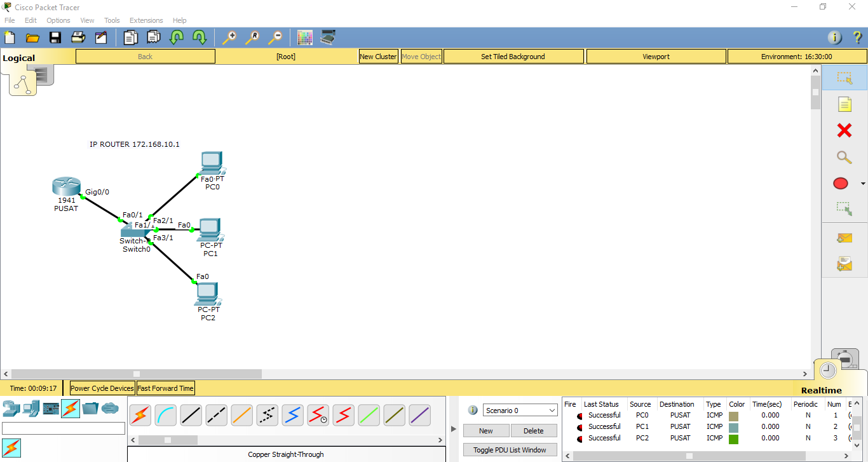
Task: Open network information with the i icon
Action: click(835, 37)
